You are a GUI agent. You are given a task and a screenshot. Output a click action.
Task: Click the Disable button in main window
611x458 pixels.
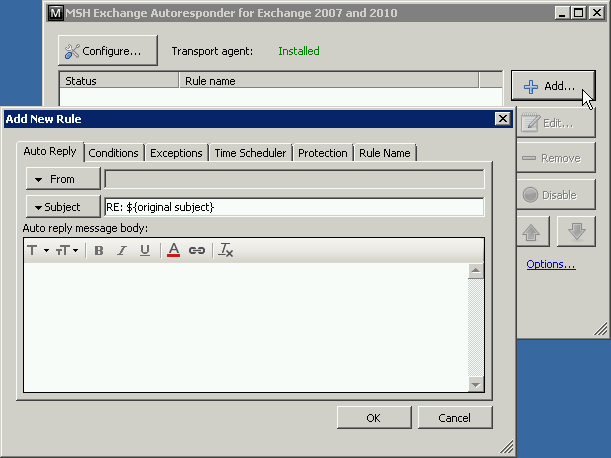click(556, 195)
